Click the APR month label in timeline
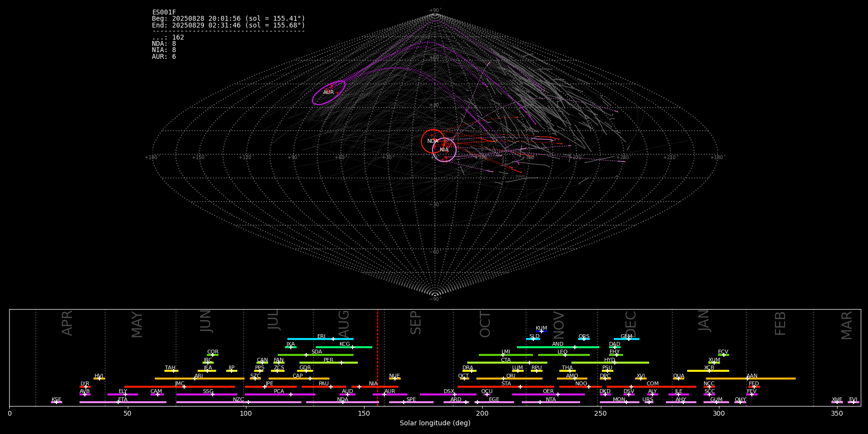The image size is (868, 434). click(67, 323)
